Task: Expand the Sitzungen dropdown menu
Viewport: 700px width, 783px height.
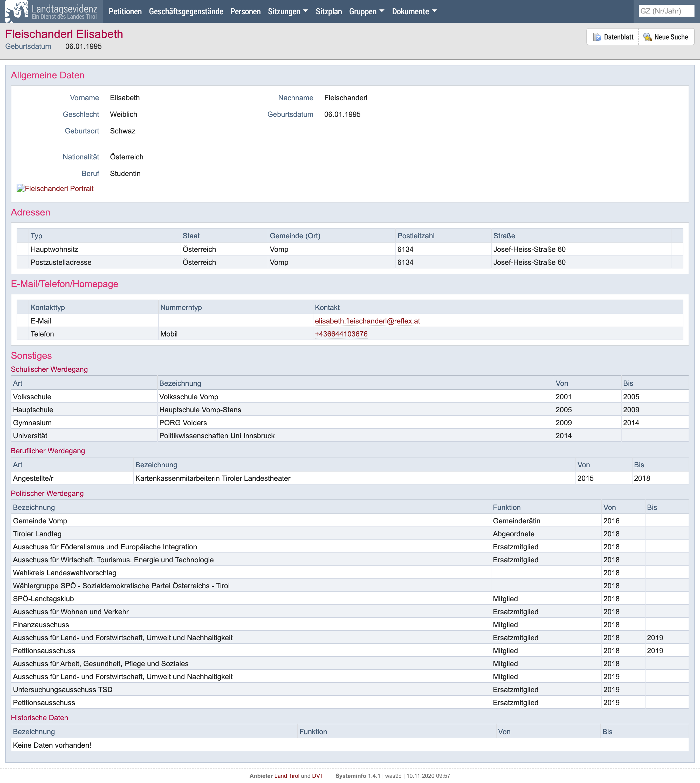Action: [288, 11]
